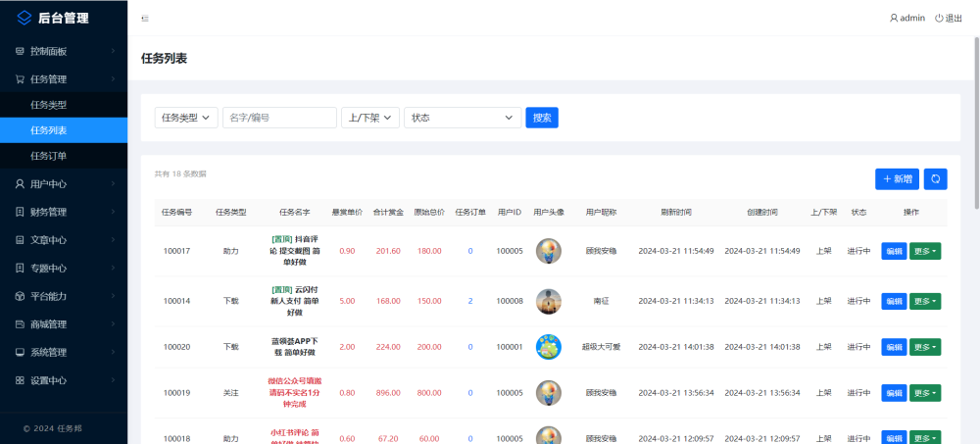Click the 设置中心 grid icon in sidebar
The image size is (980, 444).
coord(20,380)
